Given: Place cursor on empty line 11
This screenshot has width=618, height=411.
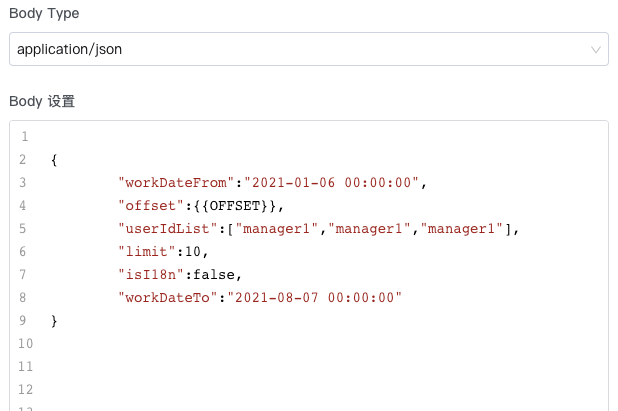Looking at the screenshot, I should click(300, 367).
